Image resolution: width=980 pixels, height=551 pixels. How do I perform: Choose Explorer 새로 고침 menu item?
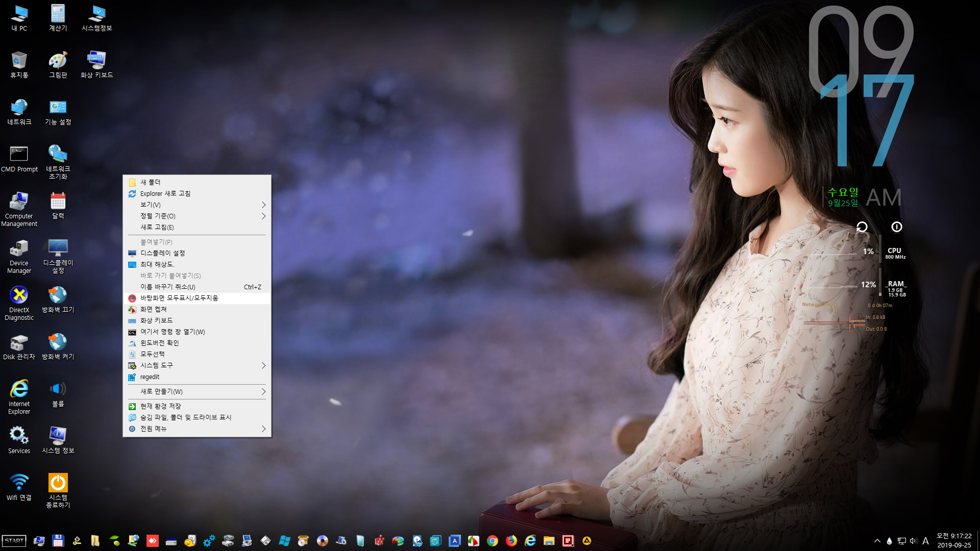(x=197, y=193)
